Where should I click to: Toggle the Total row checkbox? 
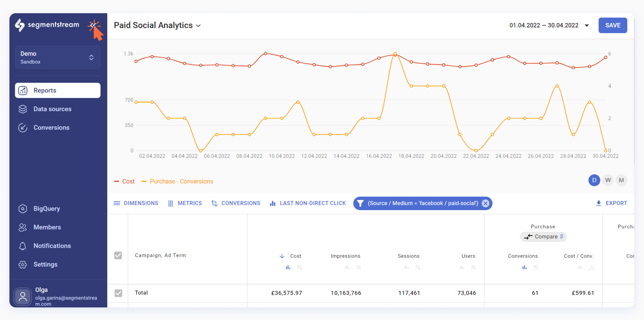pos(118,293)
